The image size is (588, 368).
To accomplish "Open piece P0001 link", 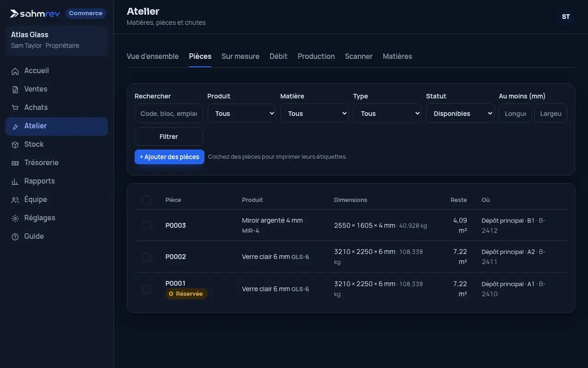I will tap(175, 283).
